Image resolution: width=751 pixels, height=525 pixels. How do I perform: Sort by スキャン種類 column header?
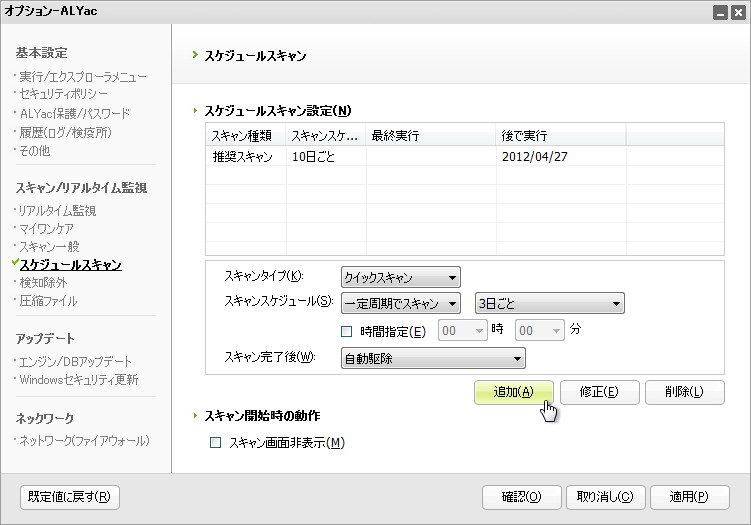[x=246, y=136]
